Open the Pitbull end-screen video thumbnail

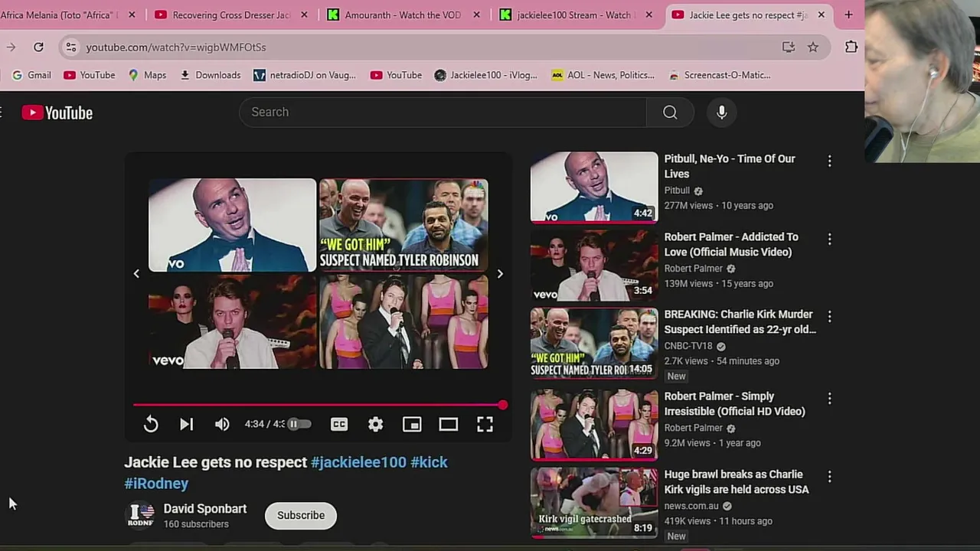coord(232,225)
